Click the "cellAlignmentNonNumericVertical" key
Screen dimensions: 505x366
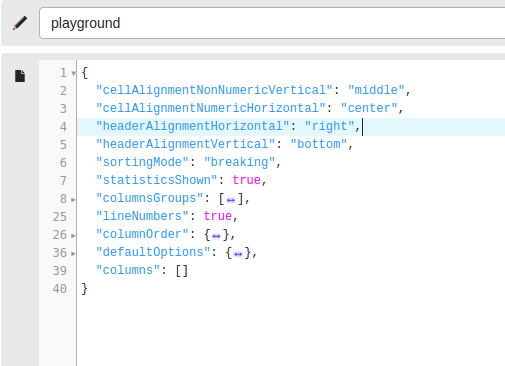point(214,90)
